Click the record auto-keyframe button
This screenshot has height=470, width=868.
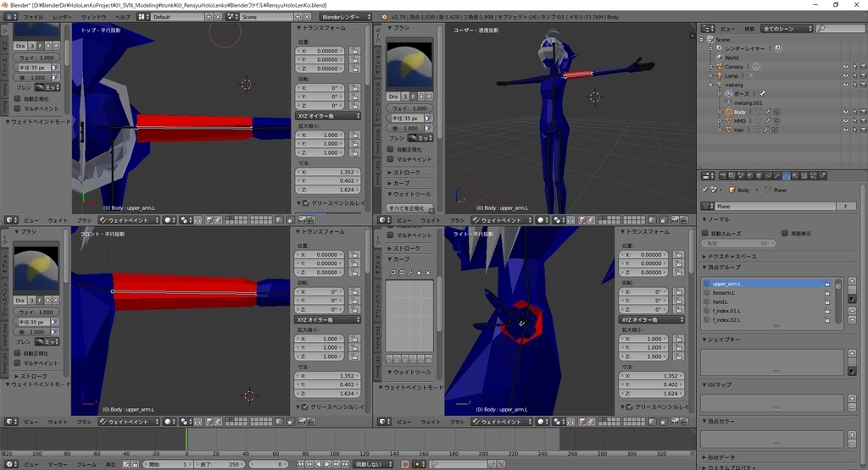point(404,464)
